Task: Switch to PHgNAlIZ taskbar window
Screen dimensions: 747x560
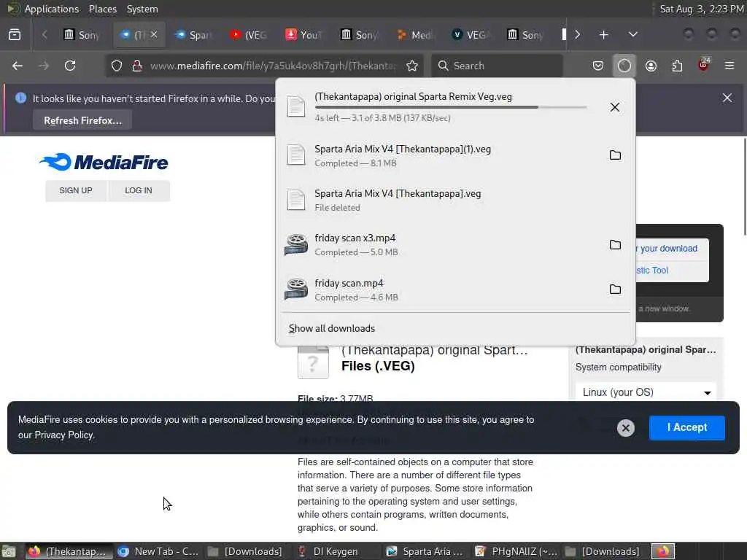Action: pyautogui.click(x=517, y=551)
